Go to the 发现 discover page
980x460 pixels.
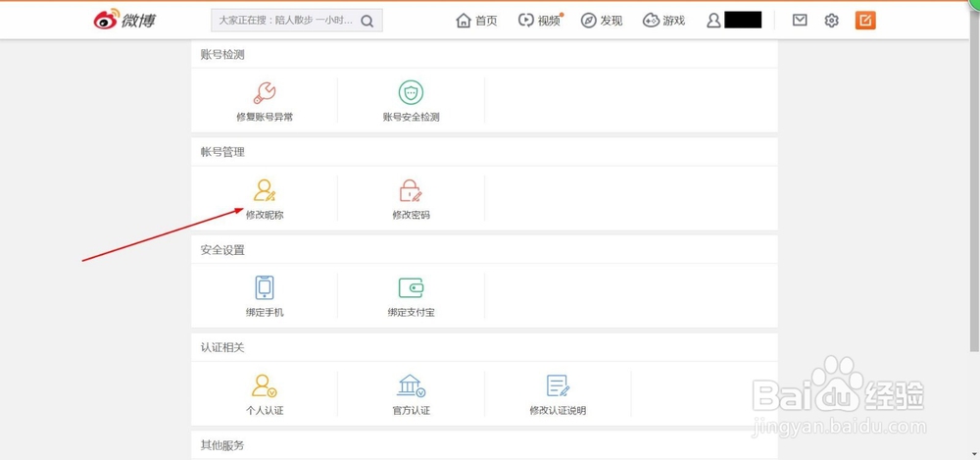point(602,21)
